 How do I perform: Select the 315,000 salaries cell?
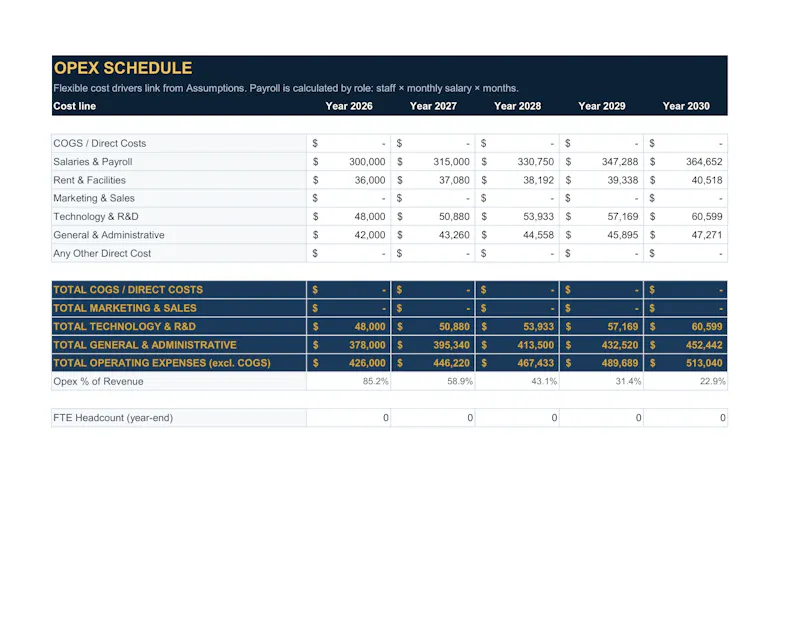pos(433,162)
